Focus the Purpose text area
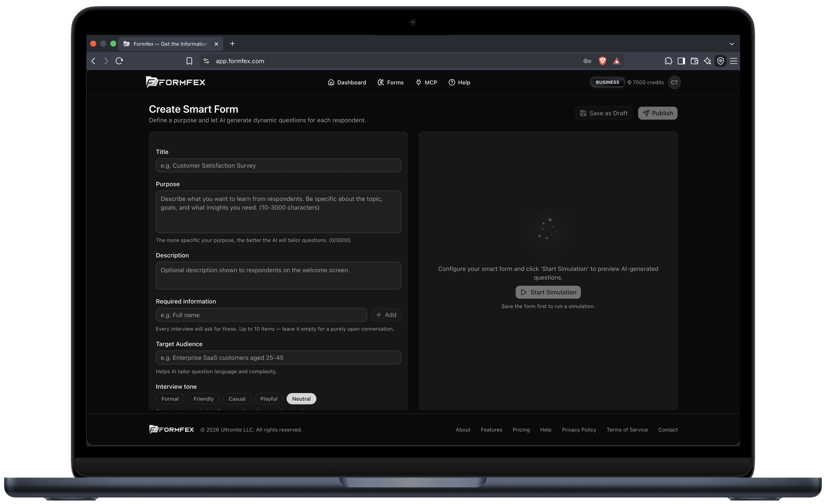 [x=278, y=212]
